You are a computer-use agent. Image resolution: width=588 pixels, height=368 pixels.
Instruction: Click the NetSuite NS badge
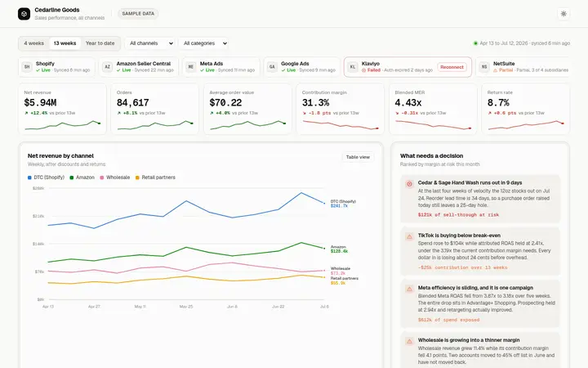(x=484, y=67)
